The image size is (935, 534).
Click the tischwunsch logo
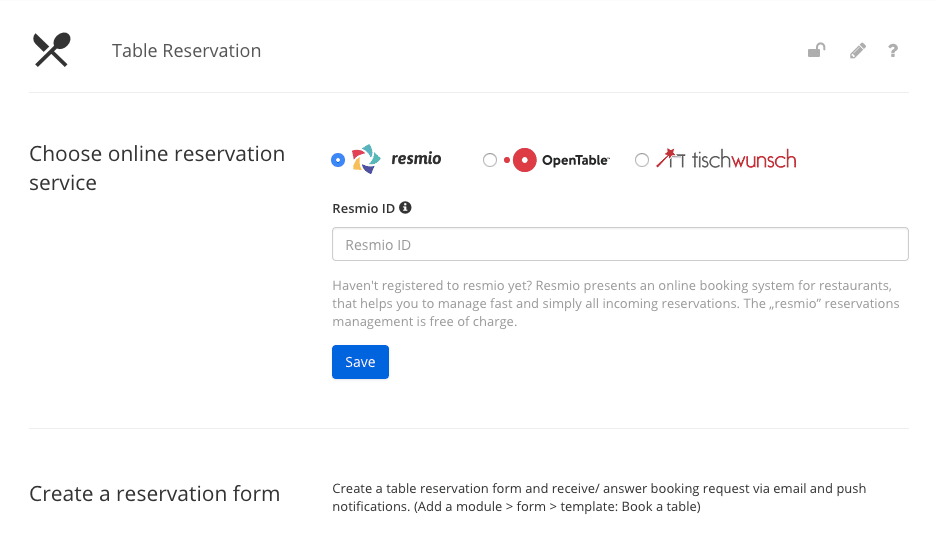coord(726,159)
